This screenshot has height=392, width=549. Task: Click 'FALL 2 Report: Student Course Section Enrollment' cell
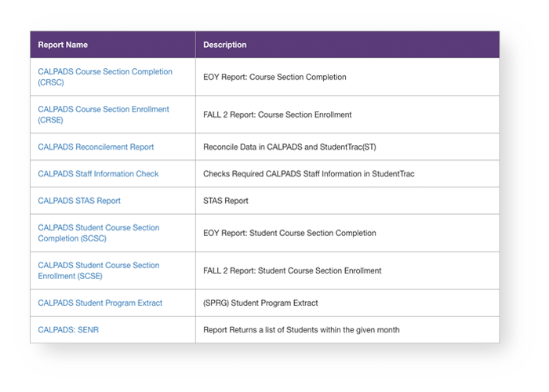pyautogui.click(x=292, y=270)
